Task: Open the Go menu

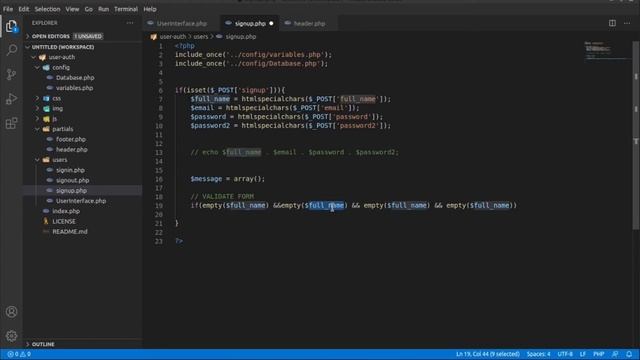Action: coord(89,9)
